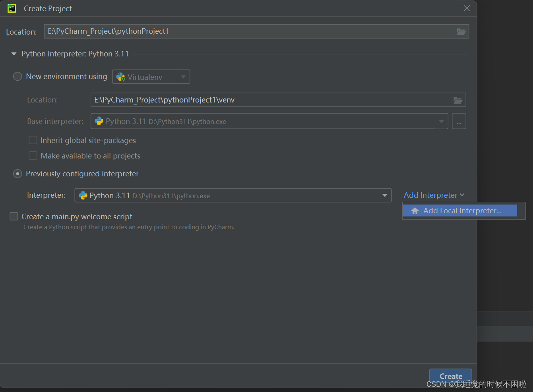The image size is (533, 392).
Task: Click the Create a Python script description text
Action: [129, 227]
